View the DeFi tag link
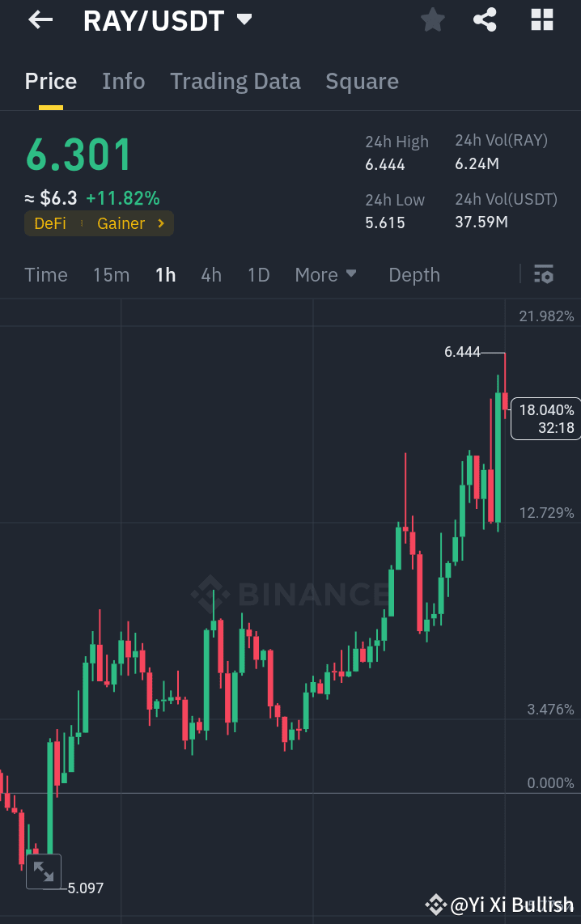 point(52,224)
